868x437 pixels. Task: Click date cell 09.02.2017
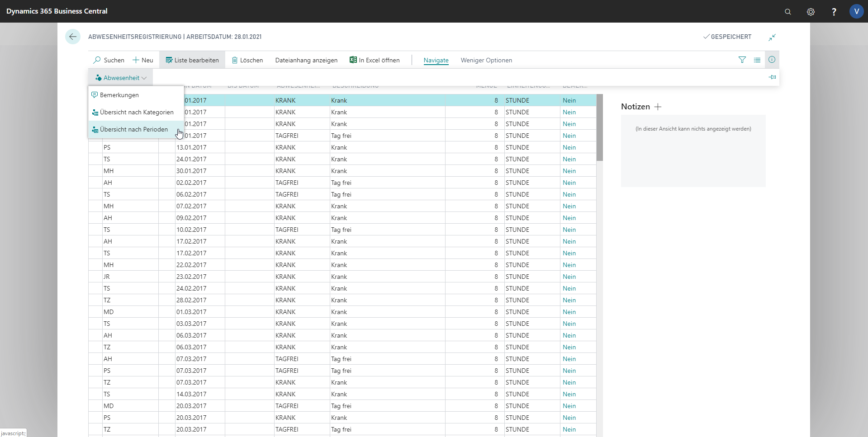(x=200, y=218)
